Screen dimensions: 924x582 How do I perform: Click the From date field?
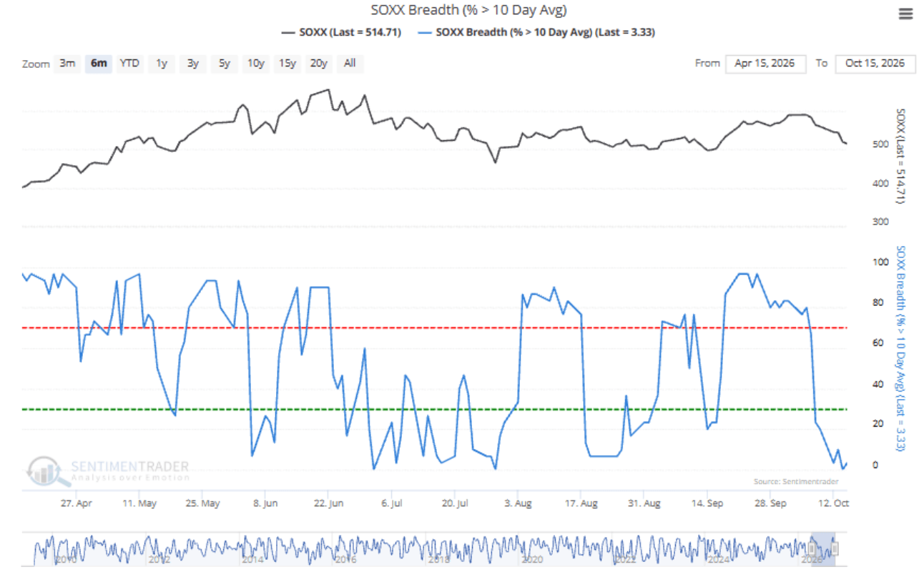[765, 64]
